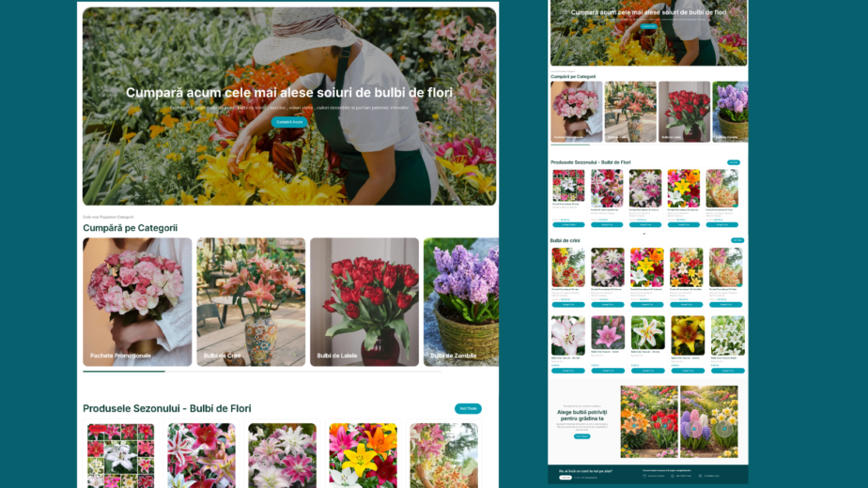
Task: Click the white account button in the dark footer
Action: click(x=566, y=478)
